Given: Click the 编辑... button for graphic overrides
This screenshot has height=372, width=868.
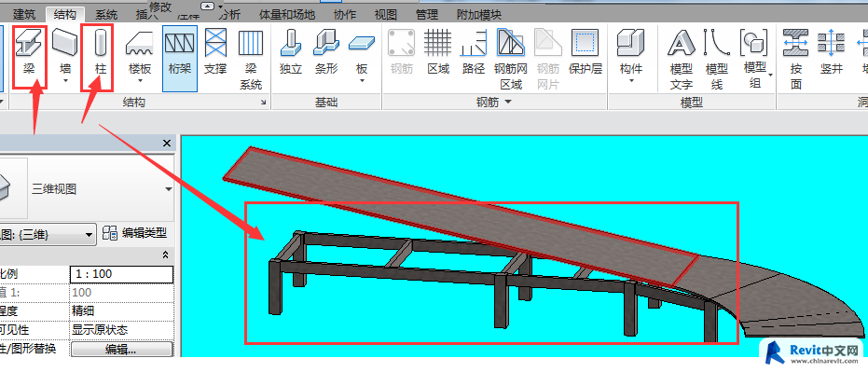Looking at the screenshot, I should (x=122, y=350).
